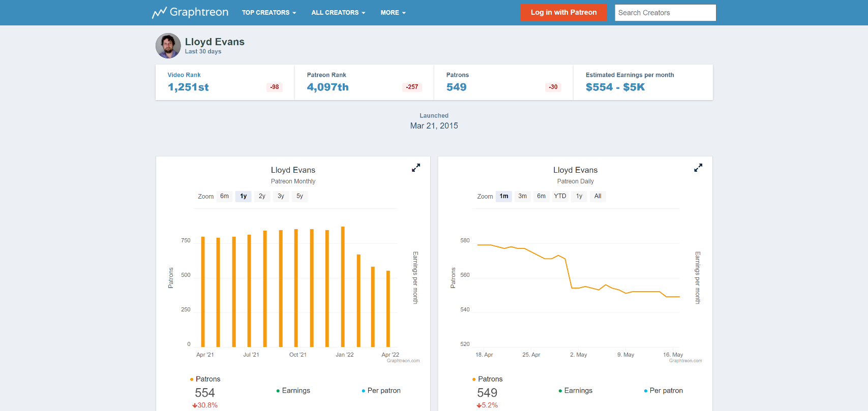The image size is (868, 411).
Task: Set daily chart zoom to 3m
Action: 523,196
